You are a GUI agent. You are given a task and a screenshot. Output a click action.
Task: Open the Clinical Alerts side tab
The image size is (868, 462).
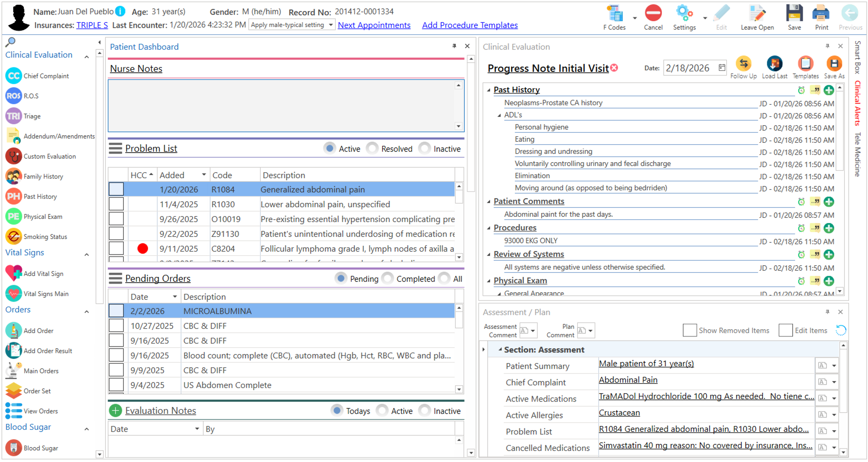coord(857,103)
